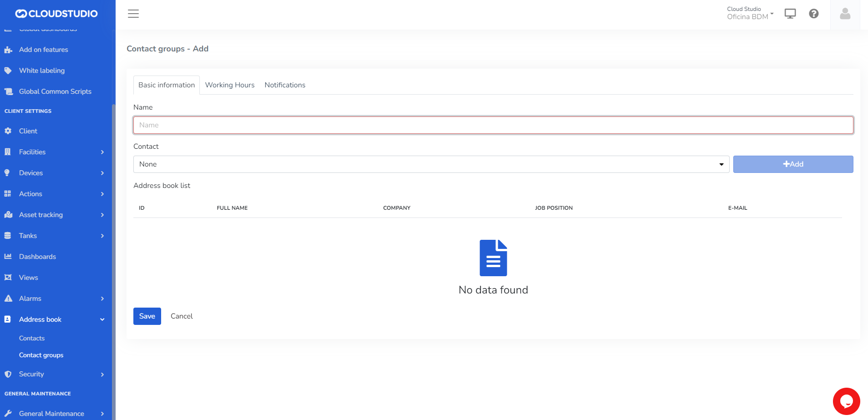Open the chat support bubble
The width and height of the screenshot is (868, 420).
click(x=846, y=401)
